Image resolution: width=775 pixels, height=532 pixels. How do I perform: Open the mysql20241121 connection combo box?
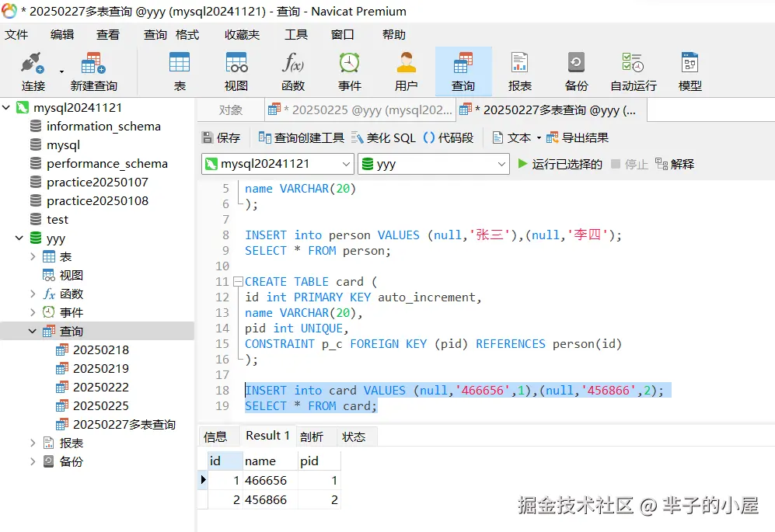pyautogui.click(x=278, y=164)
